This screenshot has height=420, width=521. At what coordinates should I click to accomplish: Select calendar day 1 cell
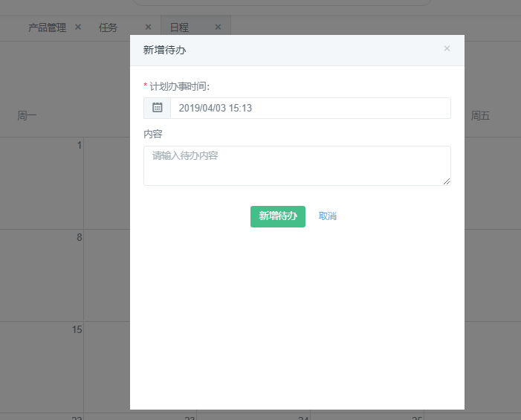point(42,182)
